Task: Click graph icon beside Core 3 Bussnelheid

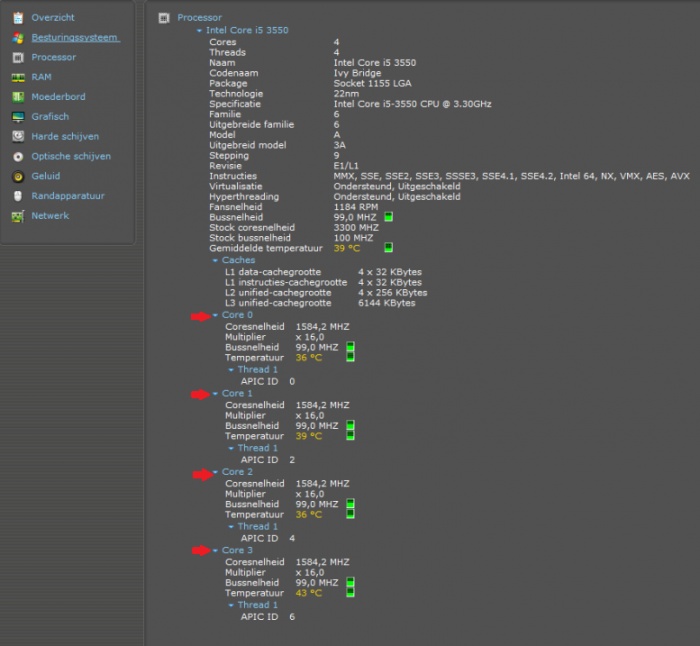Action: pos(350,582)
